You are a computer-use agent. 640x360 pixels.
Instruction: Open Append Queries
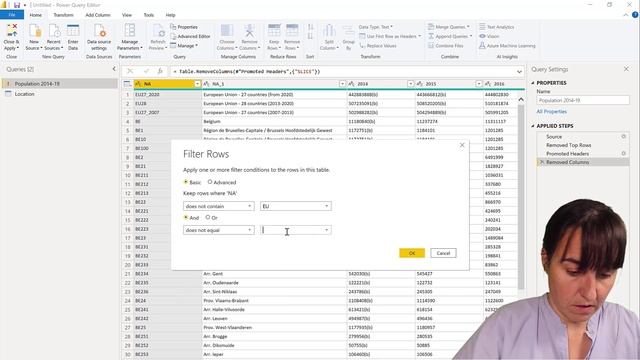point(450,36)
